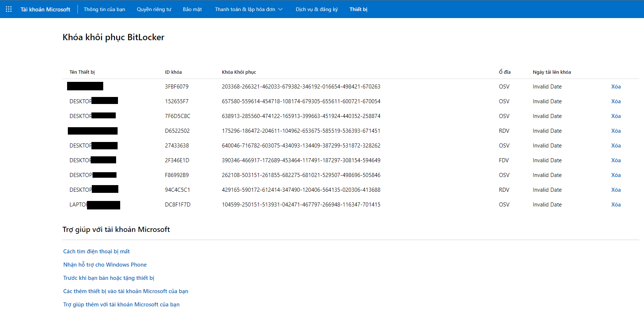644x316 pixels.
Task: Select recovery key starting with 657580-559614
Action: click(x=301, y=101)
